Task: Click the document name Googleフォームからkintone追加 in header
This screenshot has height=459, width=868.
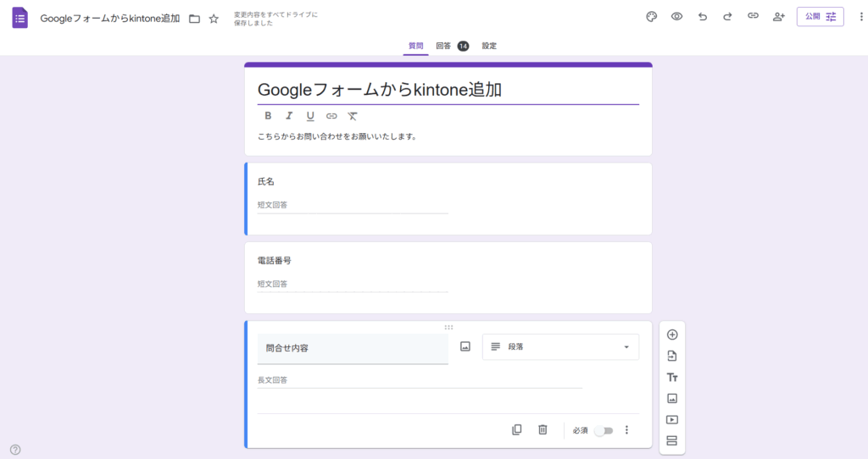Action: [x=110, y=19]
